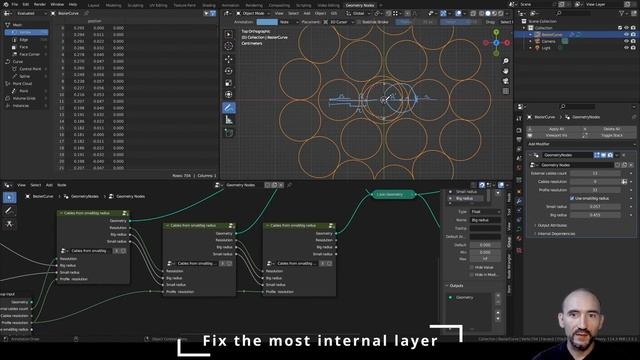640x360 pixels.
Task: Open the Edit menu
Action: coord(26,4)
